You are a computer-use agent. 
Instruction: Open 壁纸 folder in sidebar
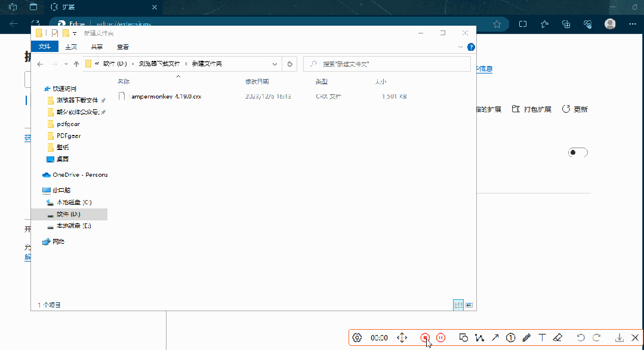pyautogui.click(x=63, y=148)
